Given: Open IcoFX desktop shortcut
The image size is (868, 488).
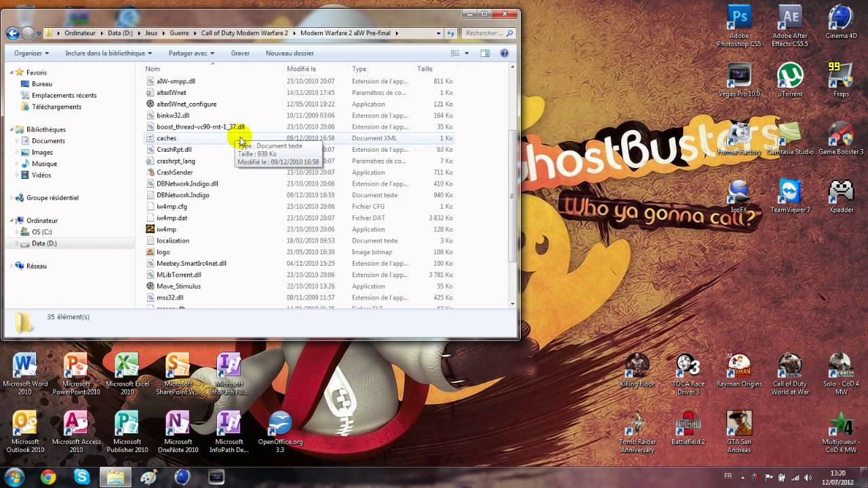Looking at the screenshot, I should 739,197.
